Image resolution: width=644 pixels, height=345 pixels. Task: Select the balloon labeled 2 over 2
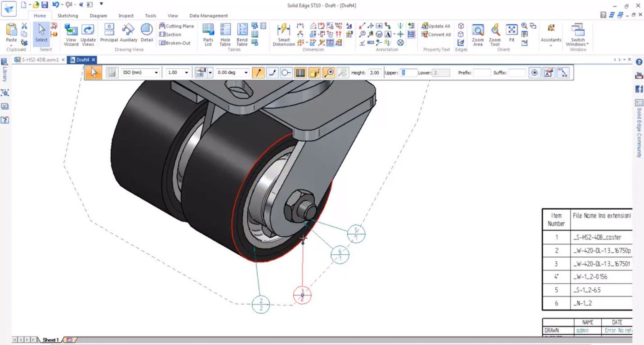[261, 304]
